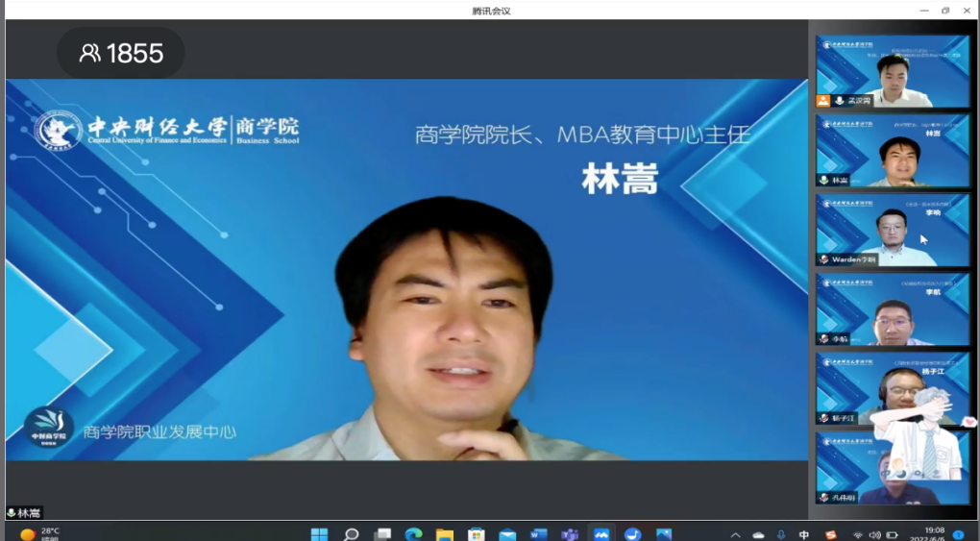The width and height of the screenshot is (980, 541).
Task: Select Warden李响's video thumbnail
Action: [x=893, y=230]
